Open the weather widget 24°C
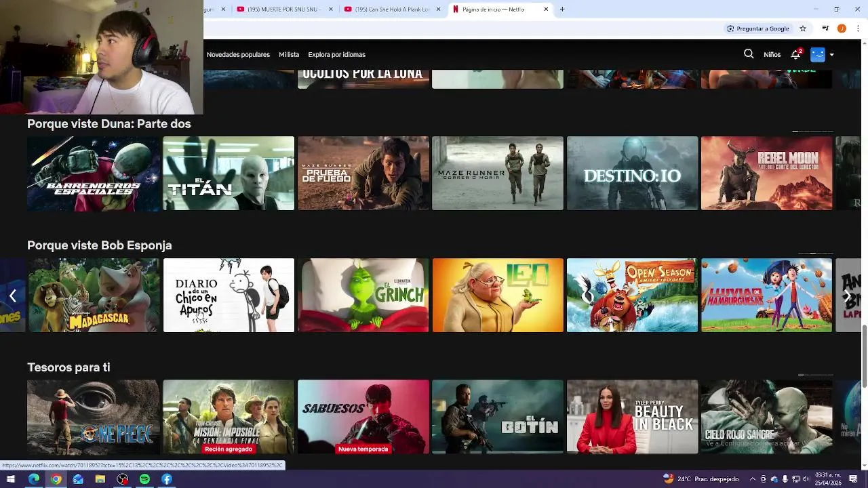Viewport: 868px width, 488px height. click(701, 479)
